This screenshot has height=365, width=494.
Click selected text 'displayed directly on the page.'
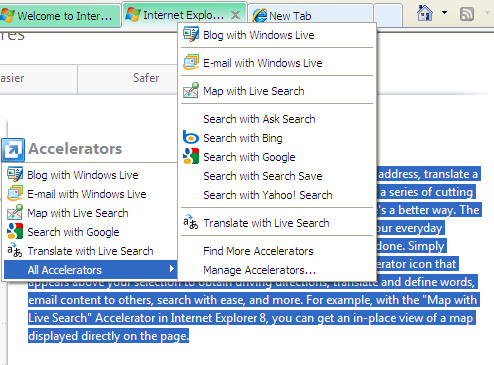point(108,336)
